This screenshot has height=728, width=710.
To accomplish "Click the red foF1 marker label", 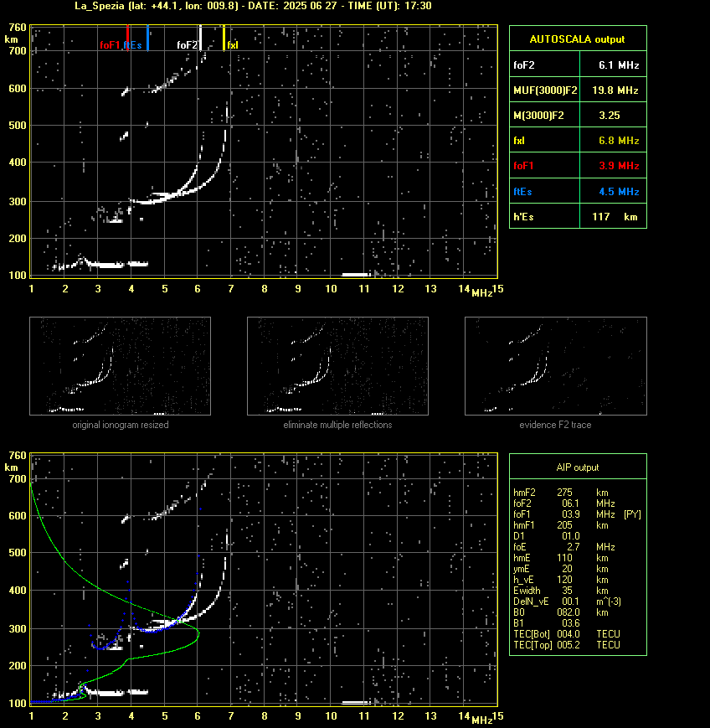I will [110, 45].
